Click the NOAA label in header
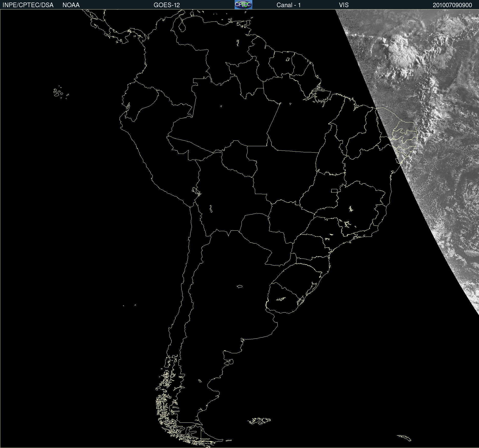 [x=71, y=5]
